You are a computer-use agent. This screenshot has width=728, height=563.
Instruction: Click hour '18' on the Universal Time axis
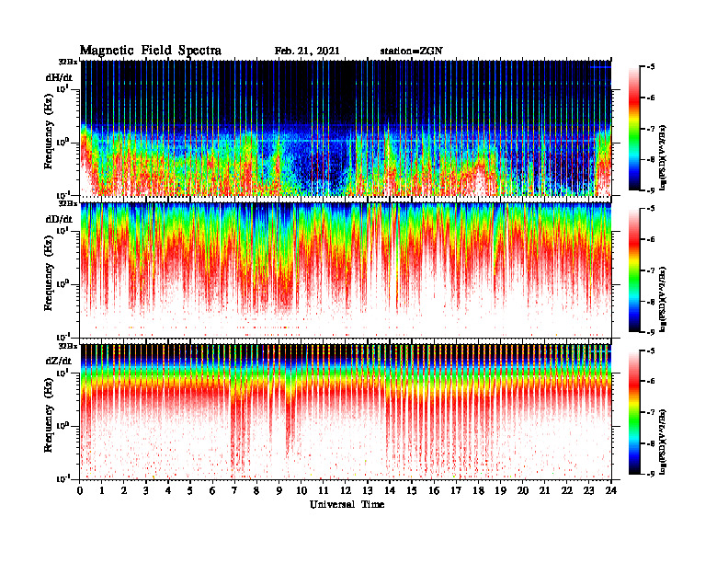(x=478, y=491)
